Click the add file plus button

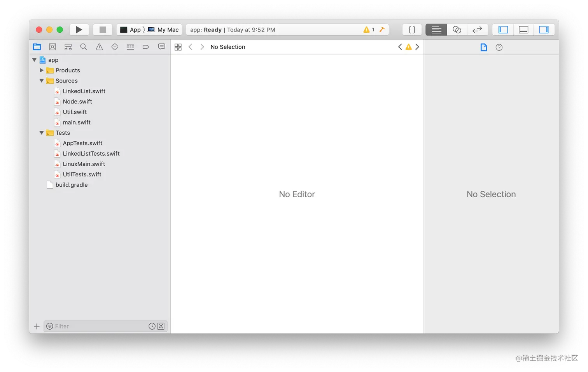(37, 326)
